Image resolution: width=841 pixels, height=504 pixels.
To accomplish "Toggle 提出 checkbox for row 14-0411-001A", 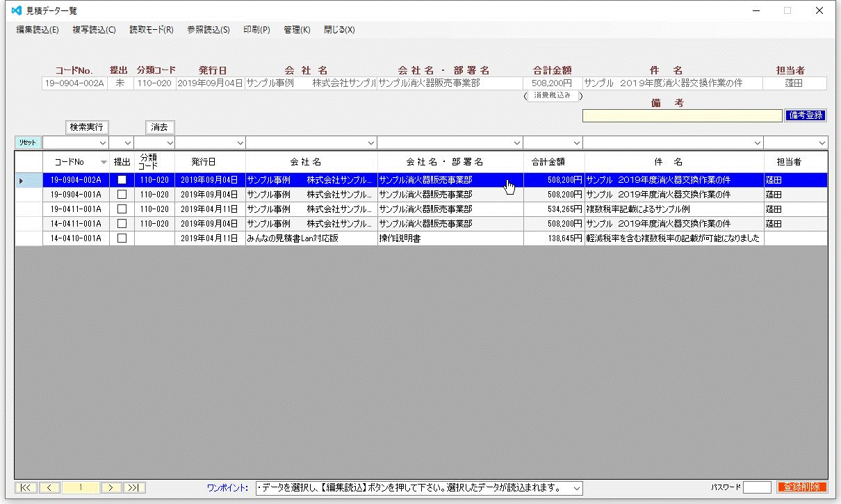I will pyautogui.click(x=122, y=224).
